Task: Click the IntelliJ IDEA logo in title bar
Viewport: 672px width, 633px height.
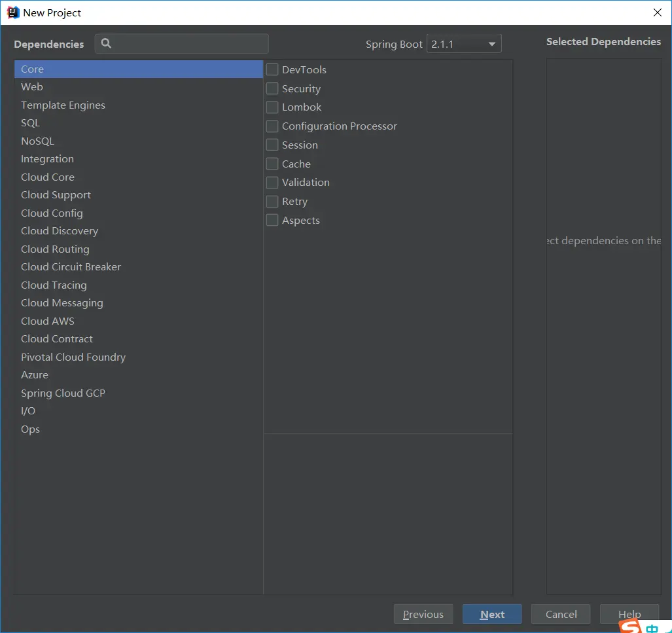Action: click(x=13, y=12)
